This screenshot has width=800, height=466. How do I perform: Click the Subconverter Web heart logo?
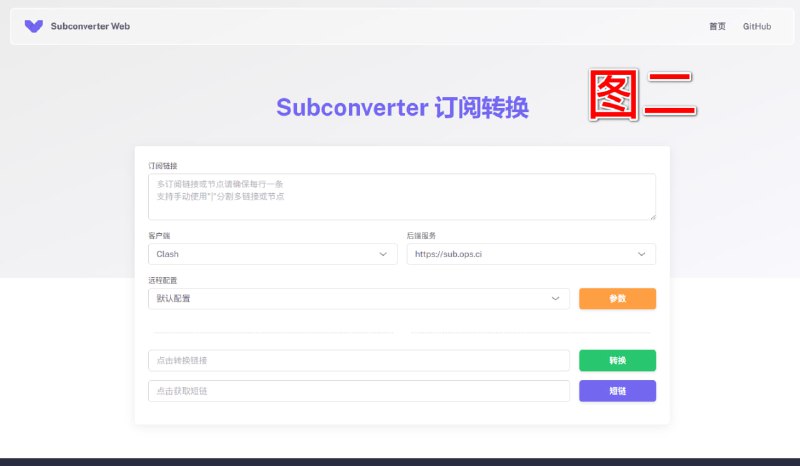coord(34,26)
